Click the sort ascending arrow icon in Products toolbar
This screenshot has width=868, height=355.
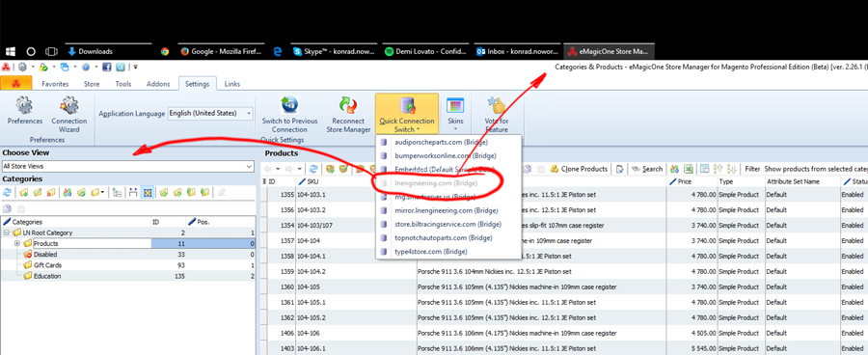coord(719,169)
